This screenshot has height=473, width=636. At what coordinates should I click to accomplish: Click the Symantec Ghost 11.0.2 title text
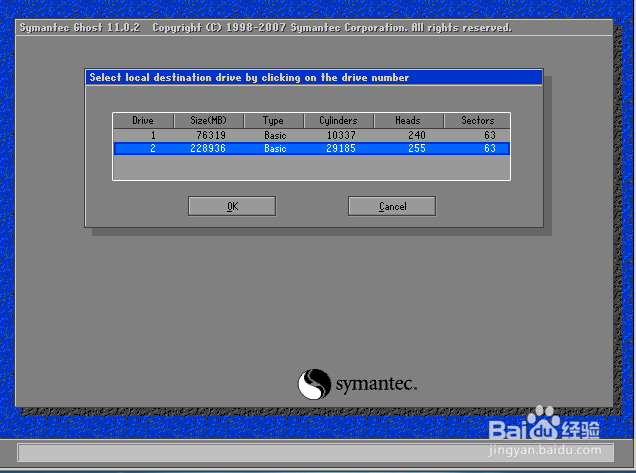coord(80,28)
